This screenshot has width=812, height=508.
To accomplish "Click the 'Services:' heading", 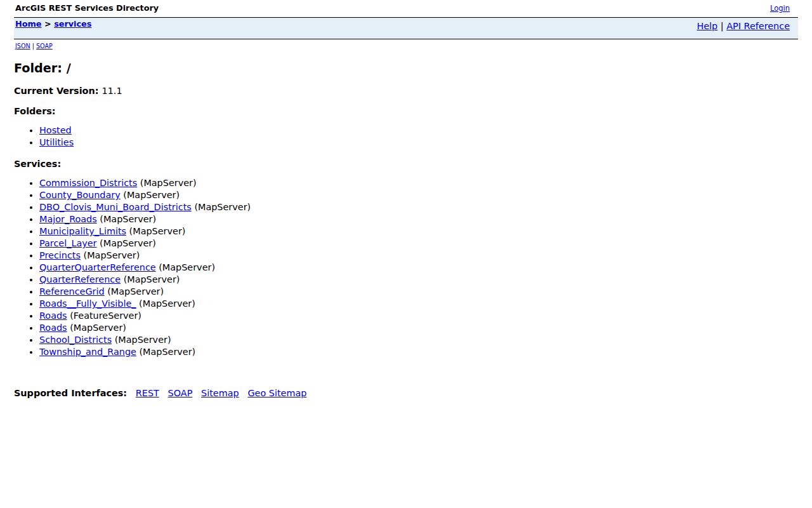I will click(x=37, y=164).
